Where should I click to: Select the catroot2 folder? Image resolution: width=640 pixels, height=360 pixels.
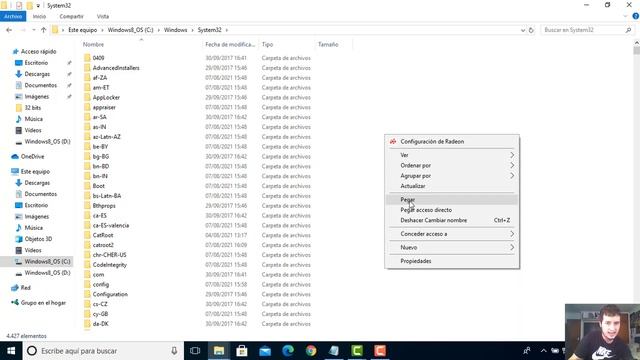point(103,245)
